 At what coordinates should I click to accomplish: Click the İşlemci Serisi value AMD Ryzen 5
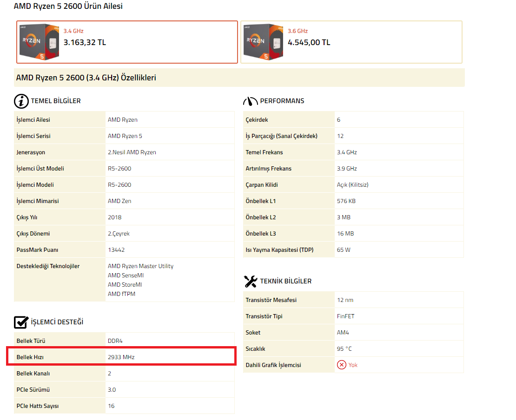pyautogui.click(x=125, y=136)
